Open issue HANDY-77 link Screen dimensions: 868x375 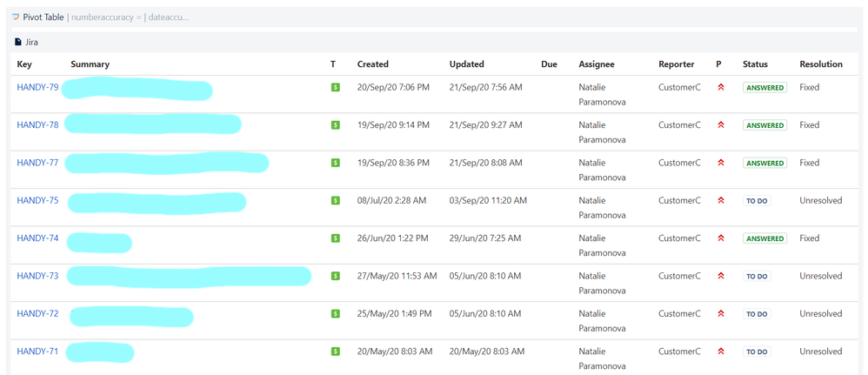(x=37, y=163)
